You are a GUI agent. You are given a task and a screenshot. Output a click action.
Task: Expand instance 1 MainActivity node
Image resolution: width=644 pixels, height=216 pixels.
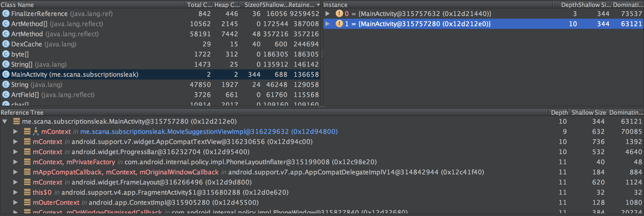pos(327,24)
